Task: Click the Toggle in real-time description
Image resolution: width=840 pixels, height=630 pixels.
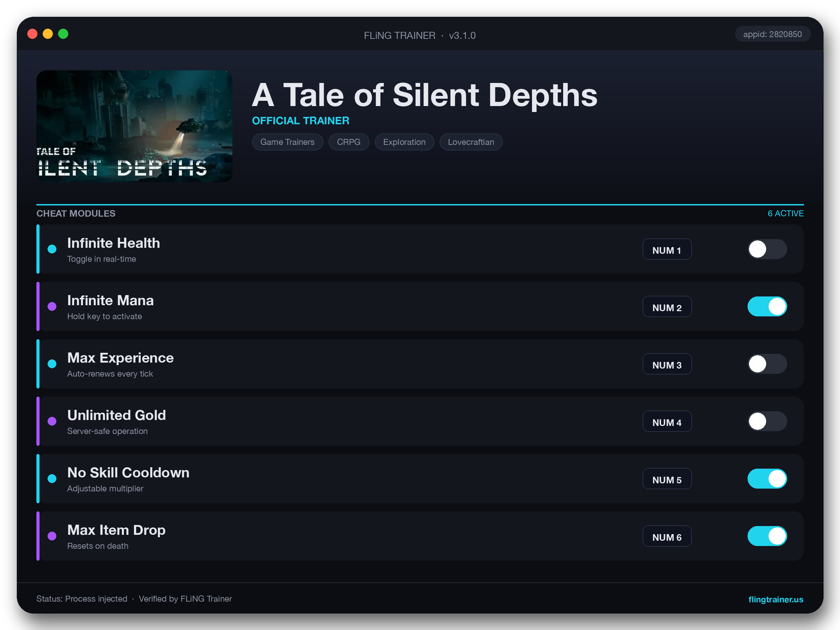Action: [x=102, y=259]
